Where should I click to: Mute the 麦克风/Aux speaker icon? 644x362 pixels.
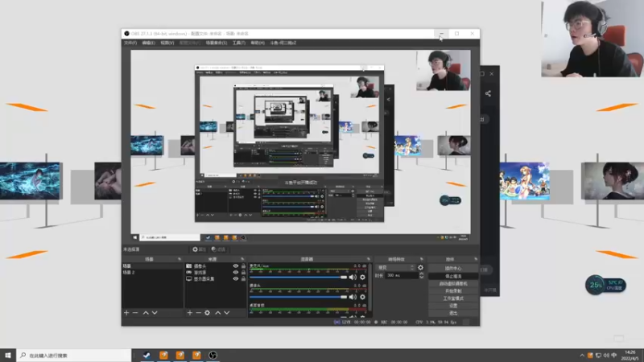point(353,277)
